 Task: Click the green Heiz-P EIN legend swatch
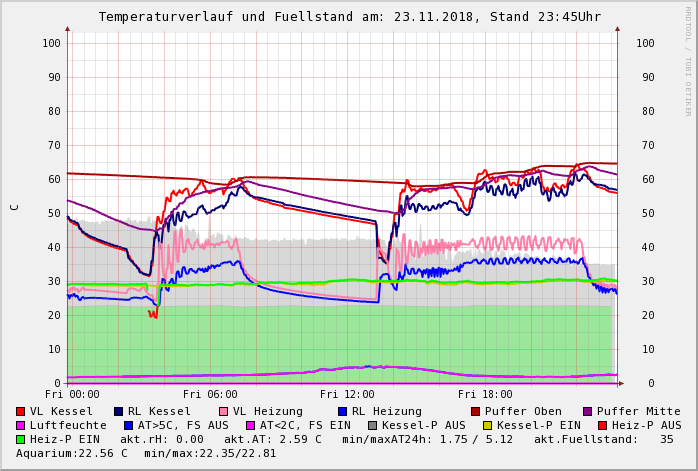tap(21, 439)
